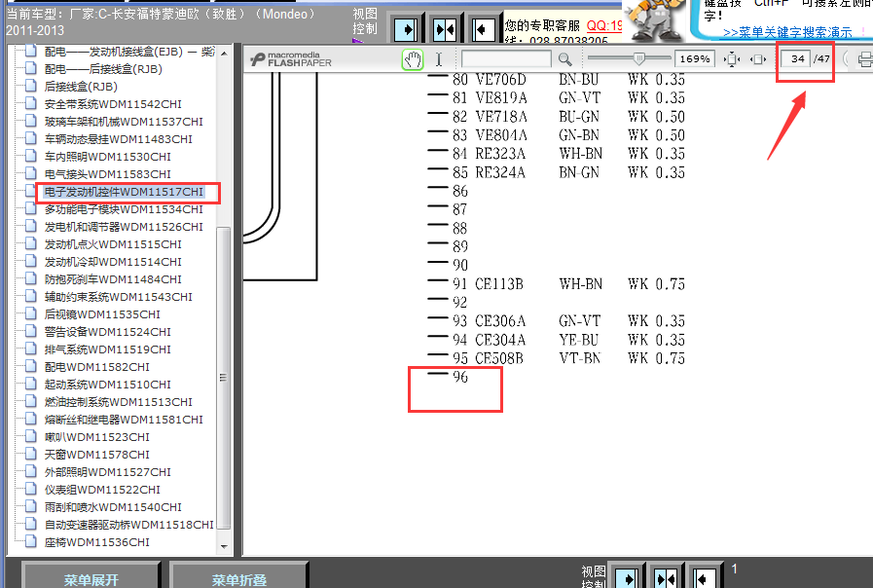Screen dimensions: 873x588
Task: Select the hand pan tool
Action: [x=413, y=59]
